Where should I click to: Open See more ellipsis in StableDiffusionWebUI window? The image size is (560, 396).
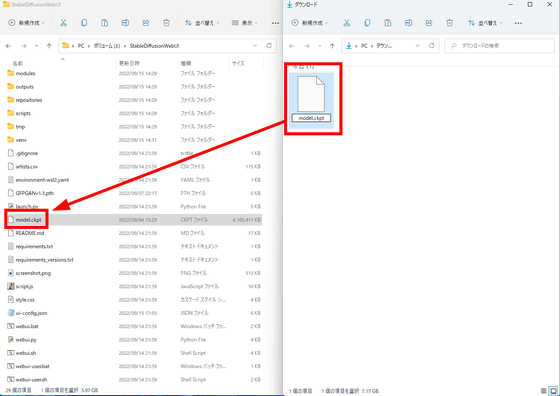tap(275, 23)
